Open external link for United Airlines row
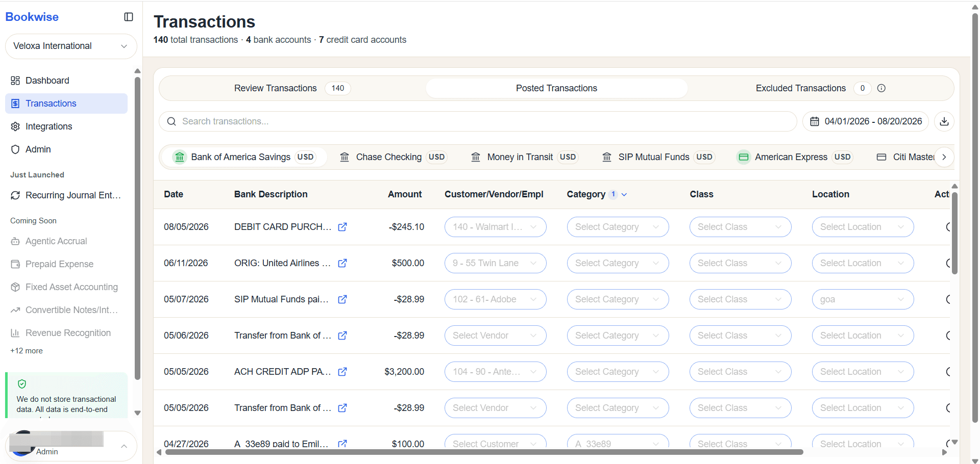The image size is (980, 464). pos(342,263)
